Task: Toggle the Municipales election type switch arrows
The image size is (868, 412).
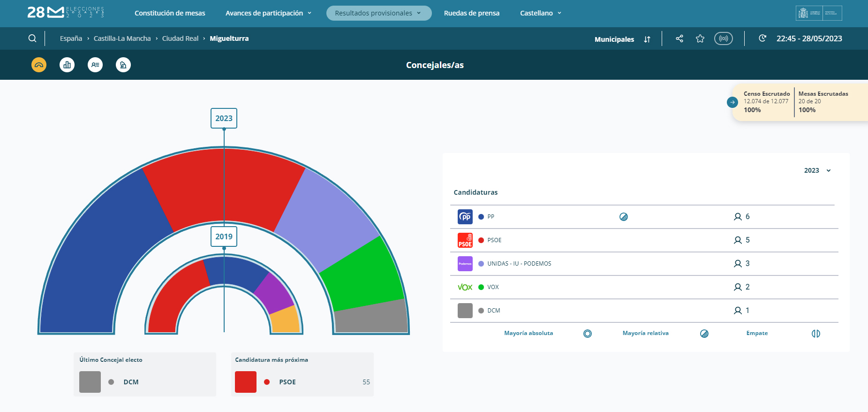Action: (647, 39)
